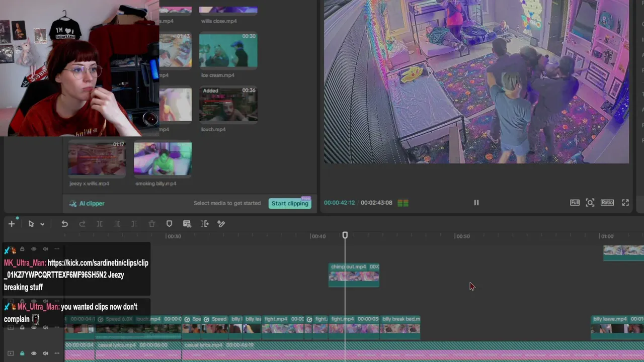Image resolution: width=644 pixels, height=362 pixels.
Task: Unlock the casual lyrics track
Action: pyautogui.click(x=22, y=353)
